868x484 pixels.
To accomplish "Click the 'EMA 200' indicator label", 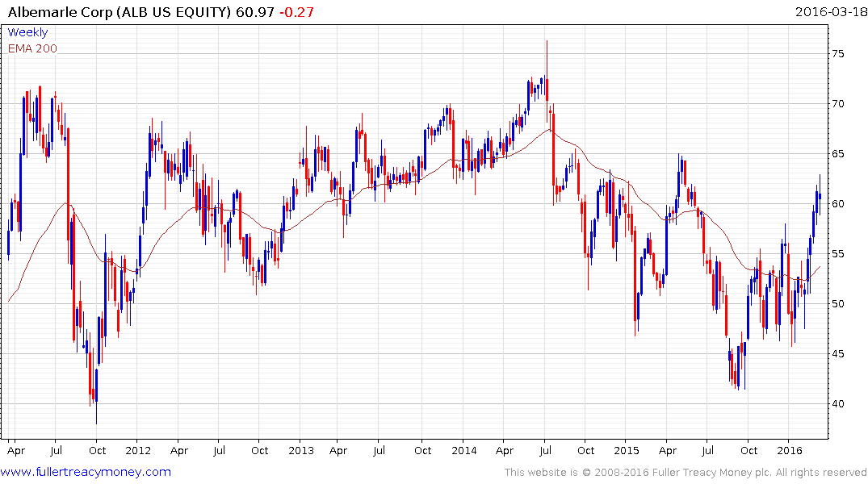I will pos(32,48).
